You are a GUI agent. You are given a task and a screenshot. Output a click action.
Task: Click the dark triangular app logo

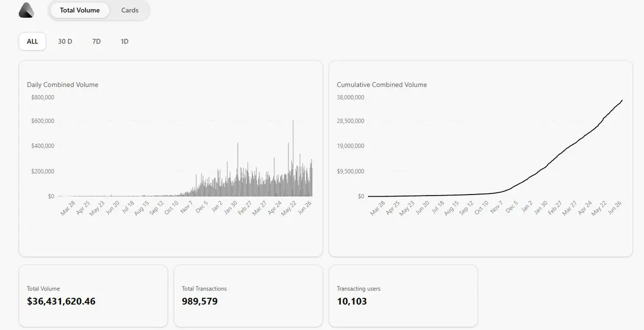coord(26,10)
